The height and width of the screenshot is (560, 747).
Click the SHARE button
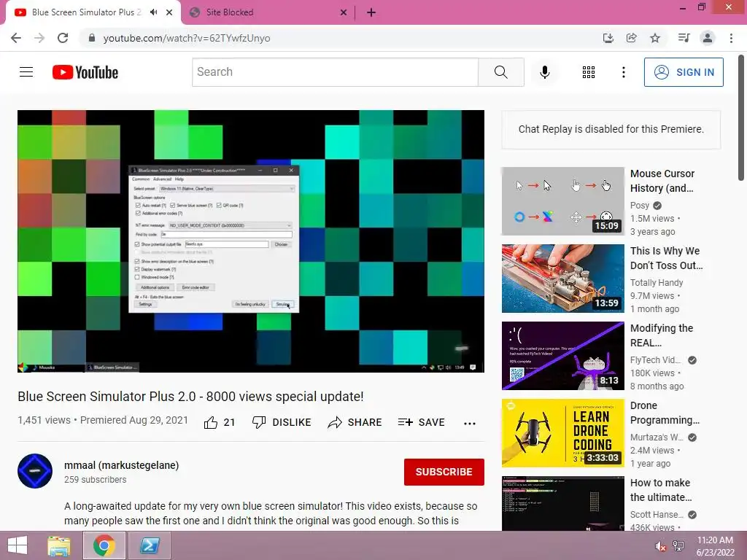click(355, 422)
